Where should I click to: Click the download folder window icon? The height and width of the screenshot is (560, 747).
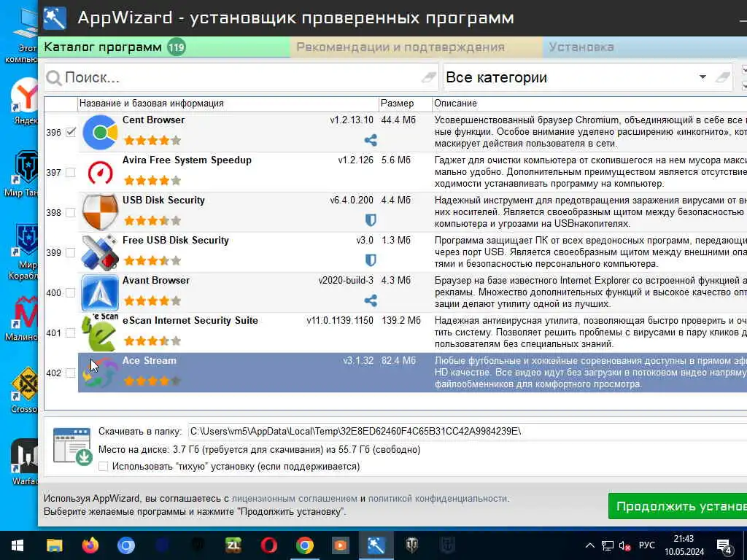click(72, 446)
